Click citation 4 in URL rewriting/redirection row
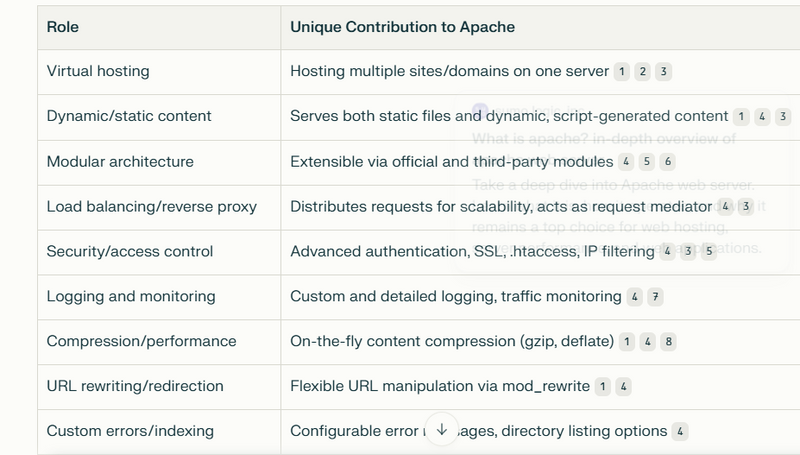Image resolution: width=800 pixels, height=455 pixels. [x=623, y=387]
